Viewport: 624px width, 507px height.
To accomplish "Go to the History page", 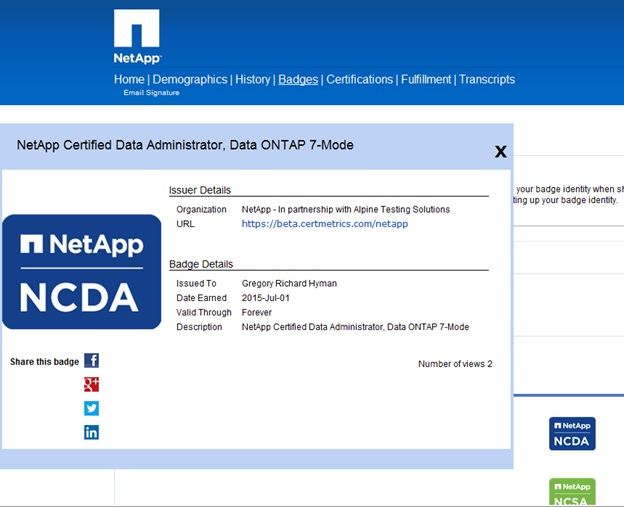I will pyautogui.click(x=253, y=79).
